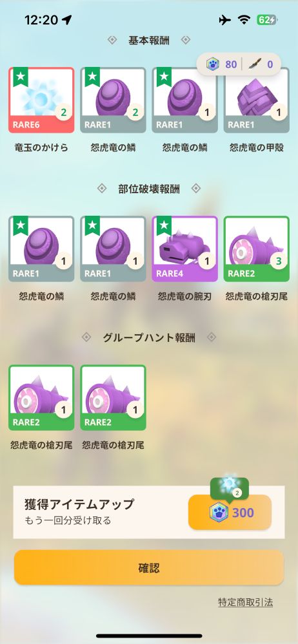The width and height of the screenshot is (298, 644).
Task: Confirm rewards with the 確認 button
Action: [x=149, y=567]
